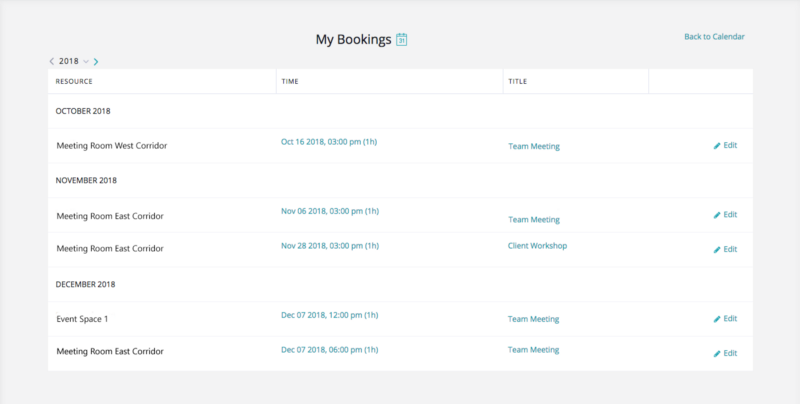Click pencil icon for Nov 06 booking

717,215
